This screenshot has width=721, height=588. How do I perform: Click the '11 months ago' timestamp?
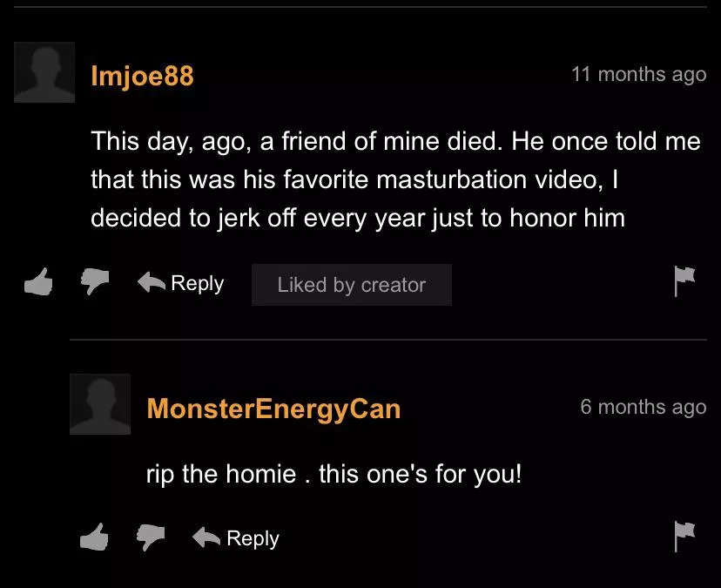[638, 75]
